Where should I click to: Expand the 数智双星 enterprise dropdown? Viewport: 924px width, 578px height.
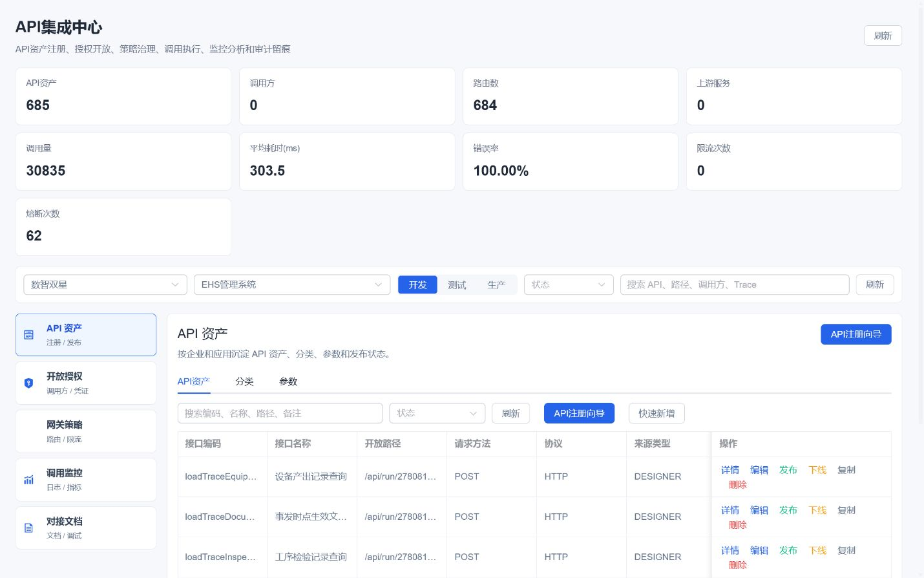(x=105, y=284)
